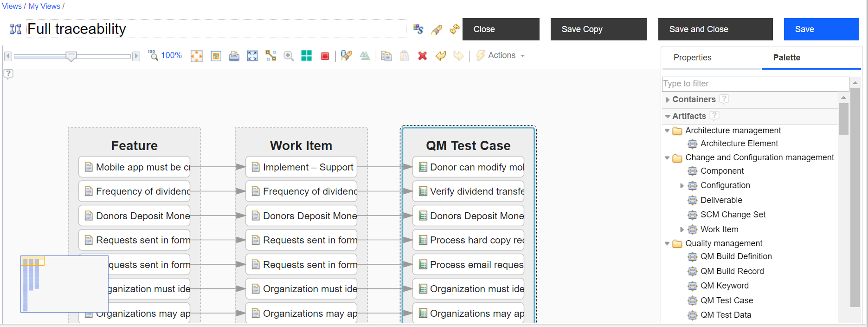Expand the Containers palette section

pyautogui.click(x=668, y=99)
